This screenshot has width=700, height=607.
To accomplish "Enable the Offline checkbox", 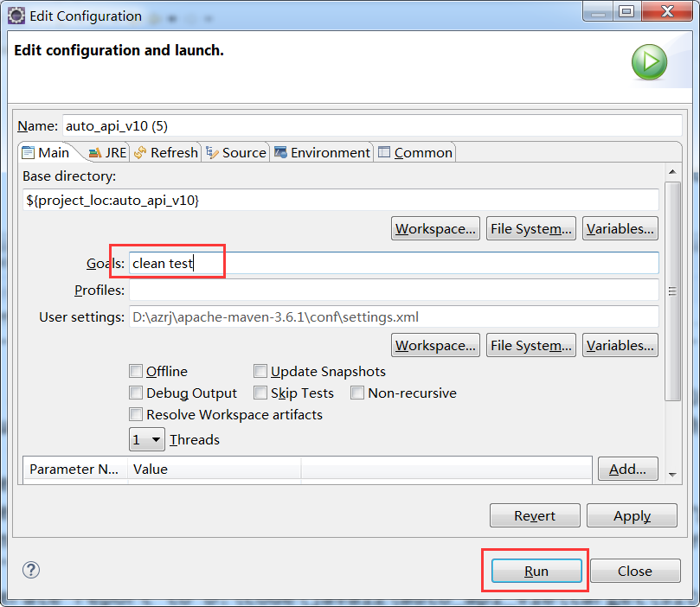I will (x=136, y=371).
